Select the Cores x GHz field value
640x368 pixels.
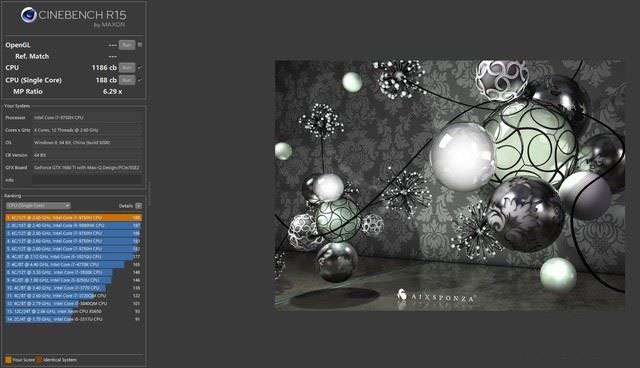click(87, 130)
